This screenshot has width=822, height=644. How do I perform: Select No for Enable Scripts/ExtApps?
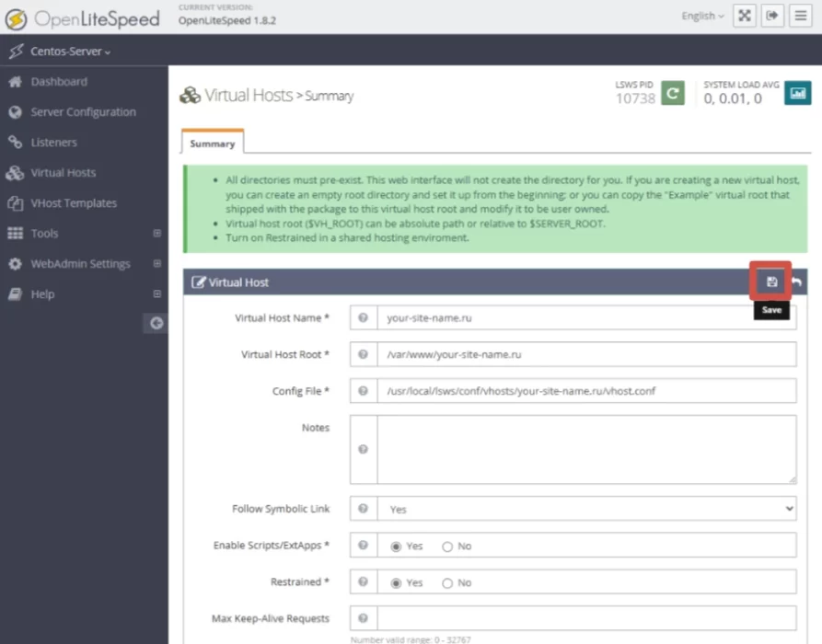(x=447, y=546)
